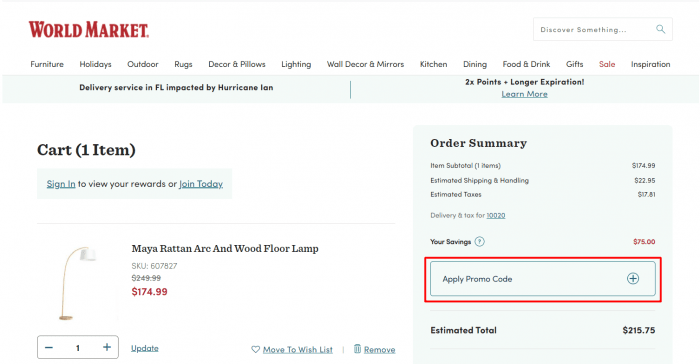Viewport: 700px width, 364px height.
Task: Click the plus icon in Apply Promo Code
Action: (633, 279)
